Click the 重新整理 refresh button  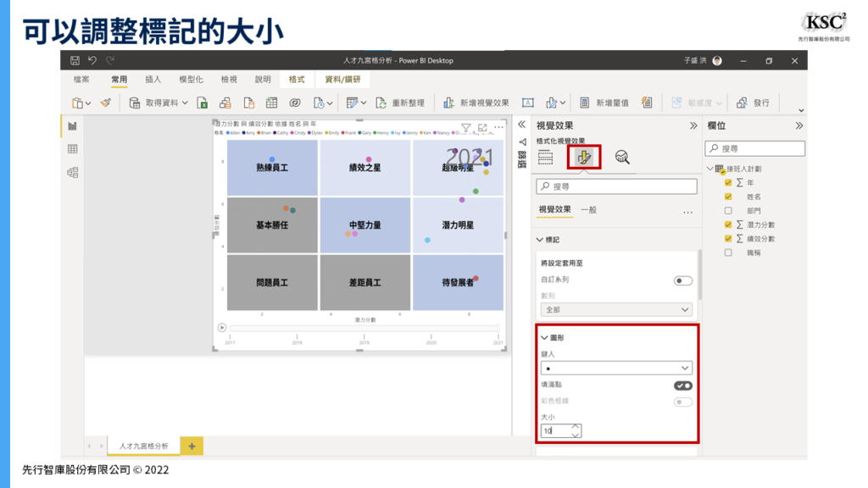(x=400, y=103)
